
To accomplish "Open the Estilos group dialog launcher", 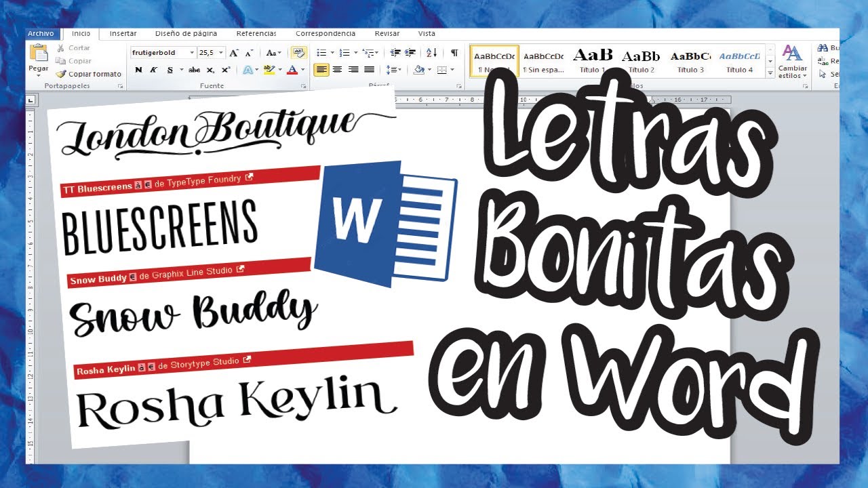I will (x=806, y=87).
